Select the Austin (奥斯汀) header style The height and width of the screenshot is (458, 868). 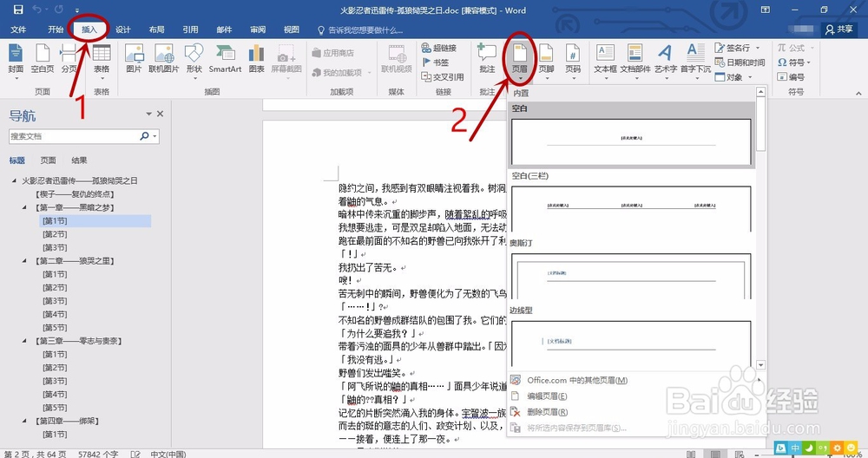[x=631, y=276]
